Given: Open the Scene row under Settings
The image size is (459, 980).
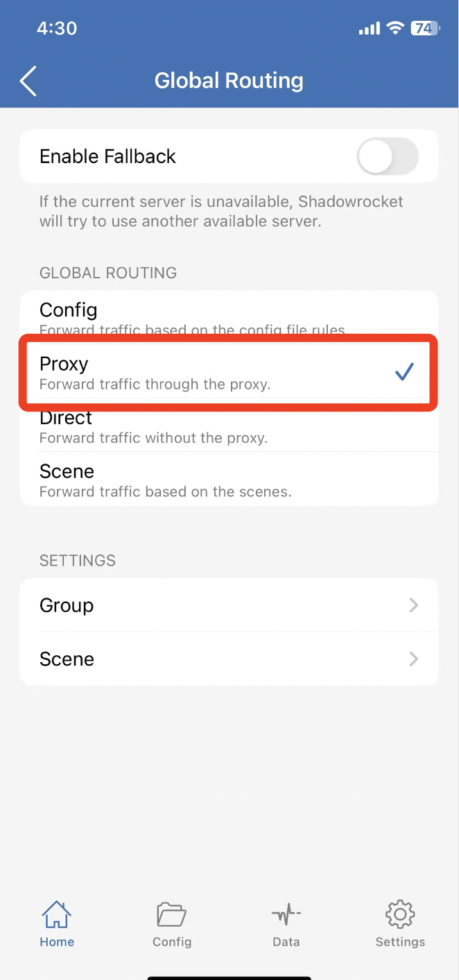Looking at the screenshot, I should coord(229,659).
